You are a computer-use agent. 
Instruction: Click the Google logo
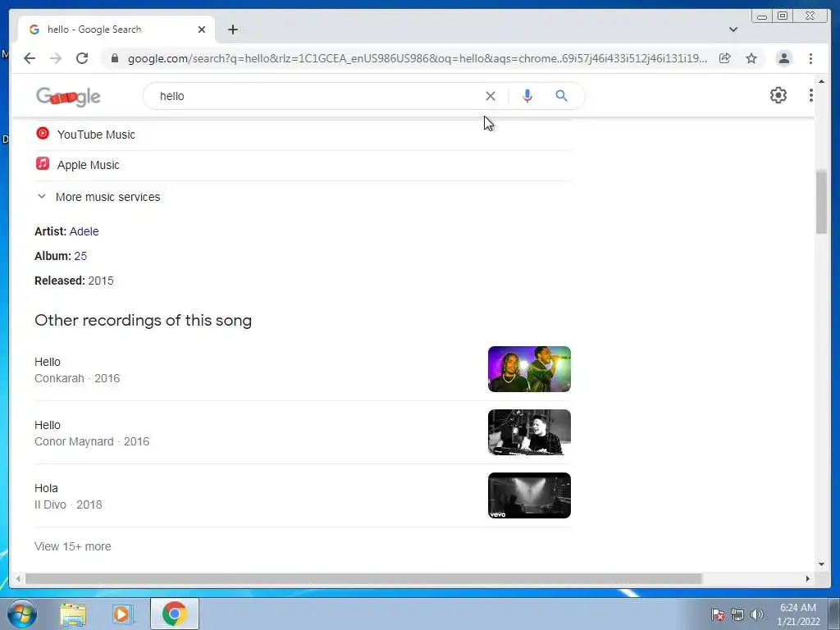(68, 97)
